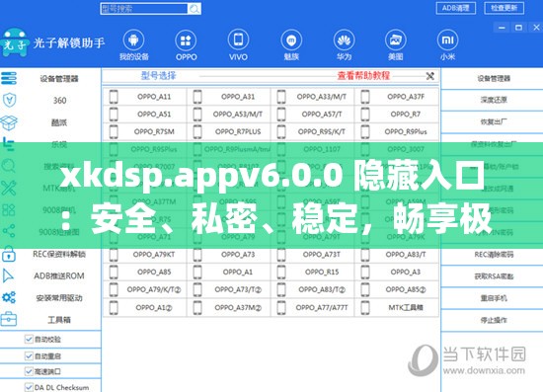Select model OPPO_R9S/K/T

[x=322, y=131]
